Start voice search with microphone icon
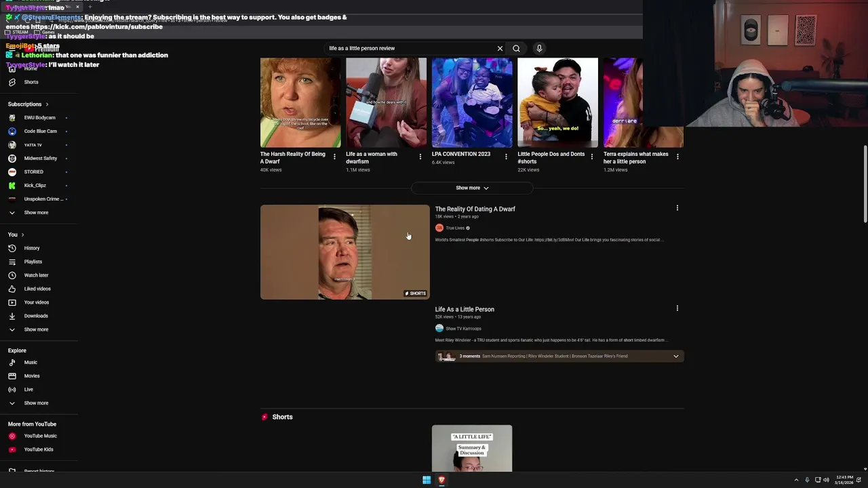The width and height of the screenshot is (868, 488). coord(539,48)
